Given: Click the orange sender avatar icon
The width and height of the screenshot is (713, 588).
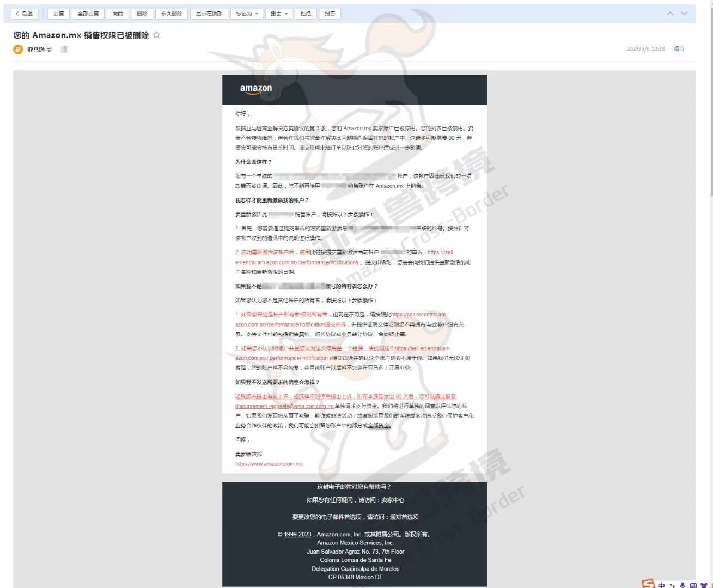Looking at the screenshot, I should [18, 50].
